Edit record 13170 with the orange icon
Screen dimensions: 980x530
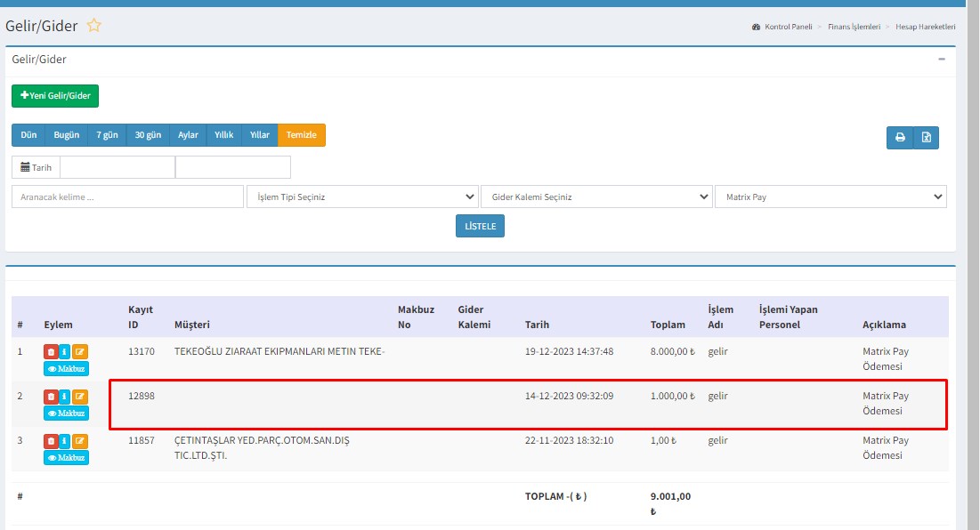click(x=80, y=352)
